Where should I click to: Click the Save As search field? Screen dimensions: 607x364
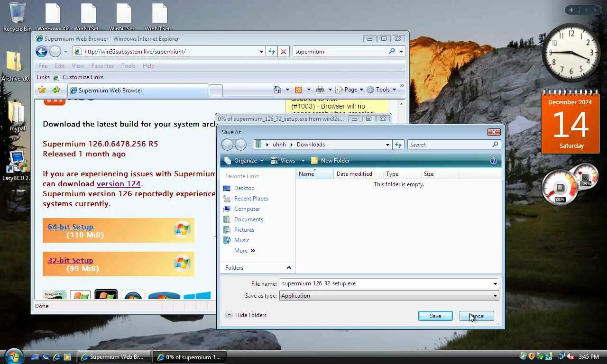[x=453, y=145]
